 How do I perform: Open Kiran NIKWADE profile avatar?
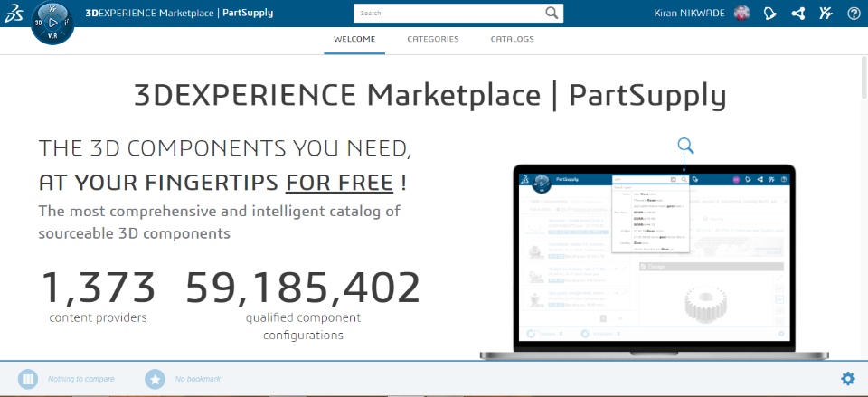coord(741,14)
